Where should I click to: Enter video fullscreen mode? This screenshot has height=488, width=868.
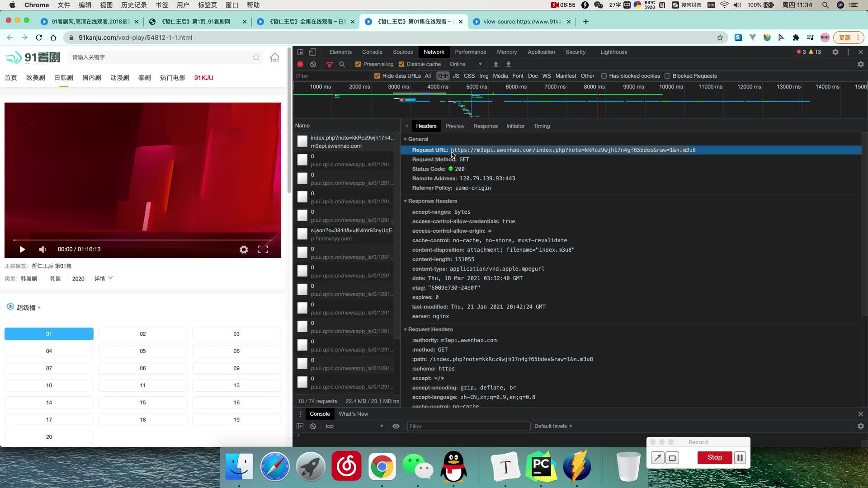click(263, 249)
